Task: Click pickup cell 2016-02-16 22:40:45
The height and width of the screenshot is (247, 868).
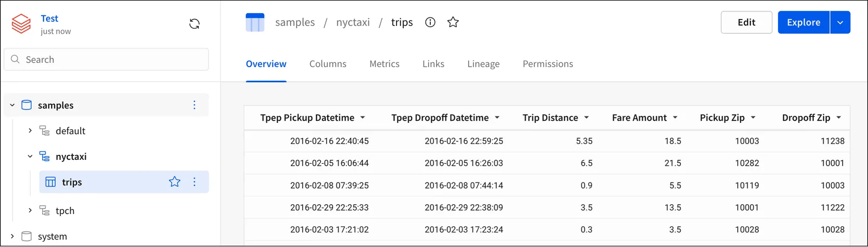Action: 329,141
